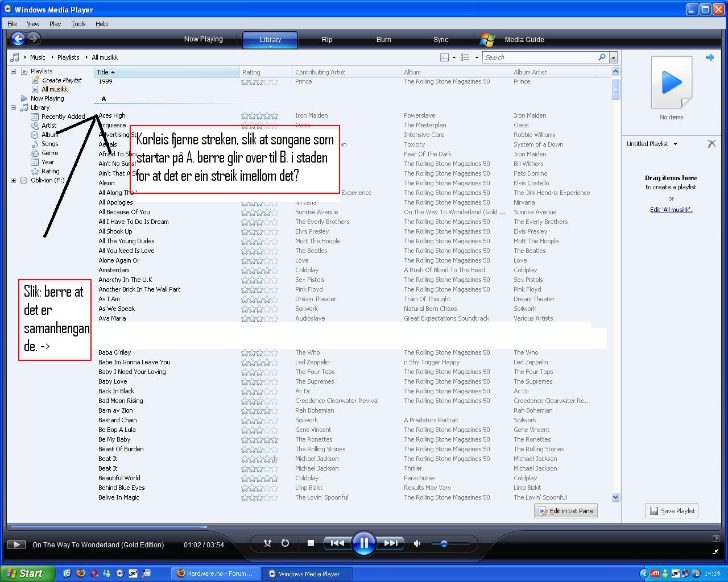Image resolution: width=728 pixels, height=582 pixels.
Task: Switch to the Burn tab
Action: 384,40
